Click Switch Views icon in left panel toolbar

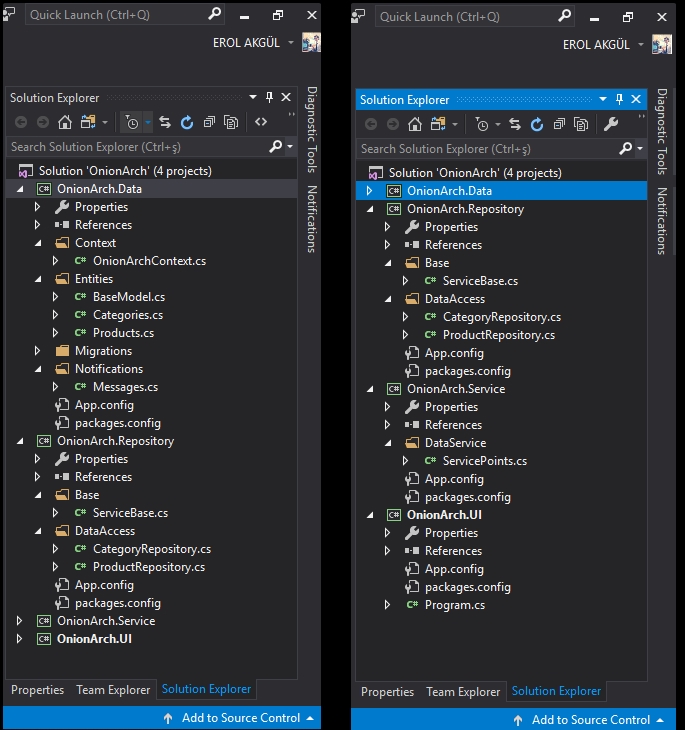(x=87, y=123)
